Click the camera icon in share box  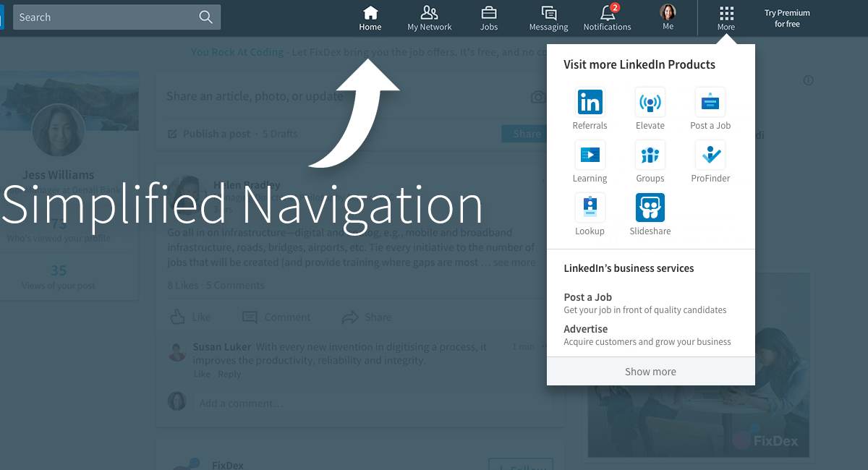click(537, 97)
